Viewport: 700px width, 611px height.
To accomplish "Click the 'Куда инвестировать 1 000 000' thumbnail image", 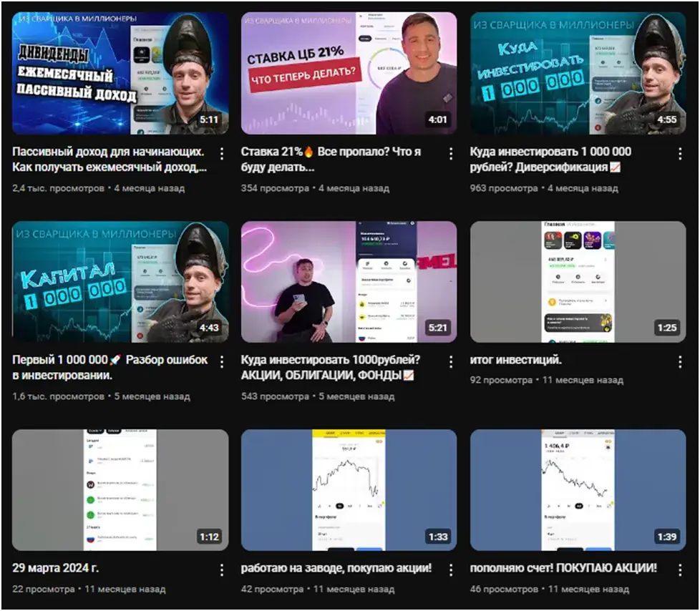I will click(578, 73).
